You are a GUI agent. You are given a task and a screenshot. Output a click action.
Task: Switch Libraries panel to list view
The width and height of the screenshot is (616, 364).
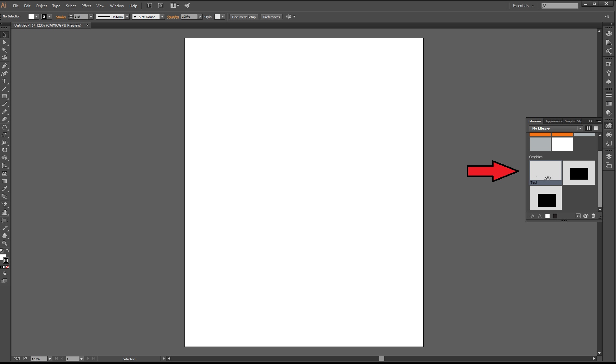click(596, 128)
